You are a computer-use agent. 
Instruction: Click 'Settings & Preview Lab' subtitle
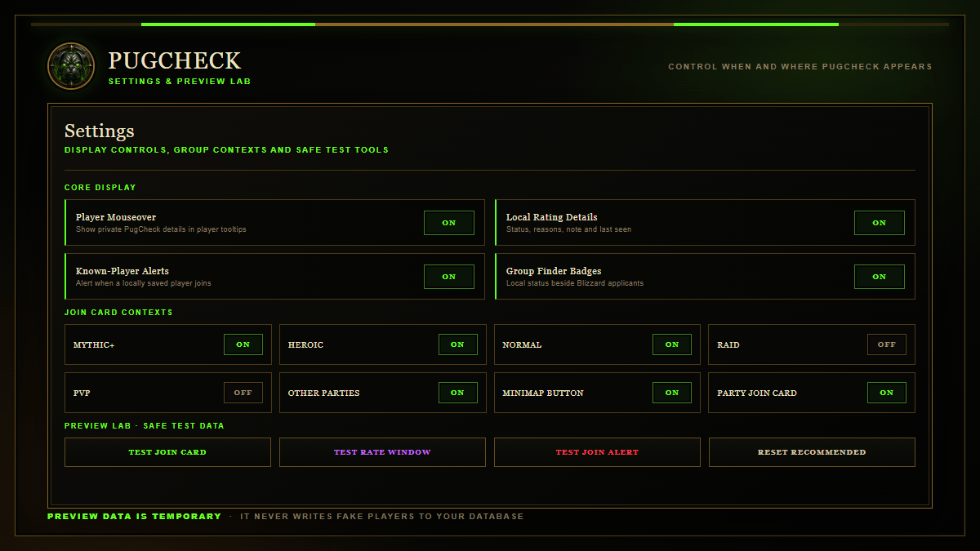[x=180, y=82]
